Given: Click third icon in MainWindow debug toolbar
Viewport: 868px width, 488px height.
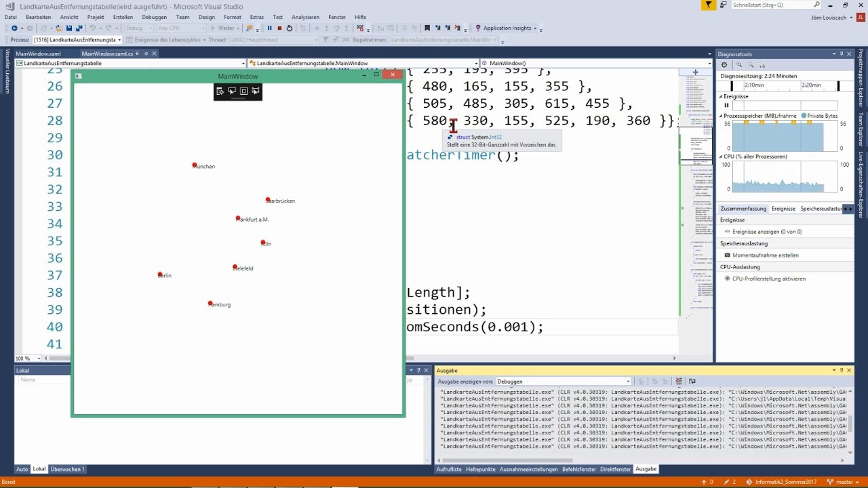Looking at the screenshot, I should click(243, 91).
